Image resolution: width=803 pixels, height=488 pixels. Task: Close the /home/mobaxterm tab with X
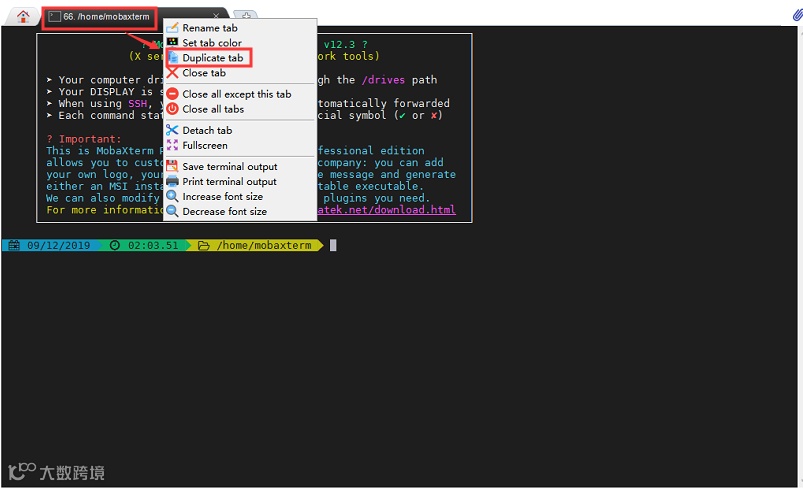tap(216, 16)
